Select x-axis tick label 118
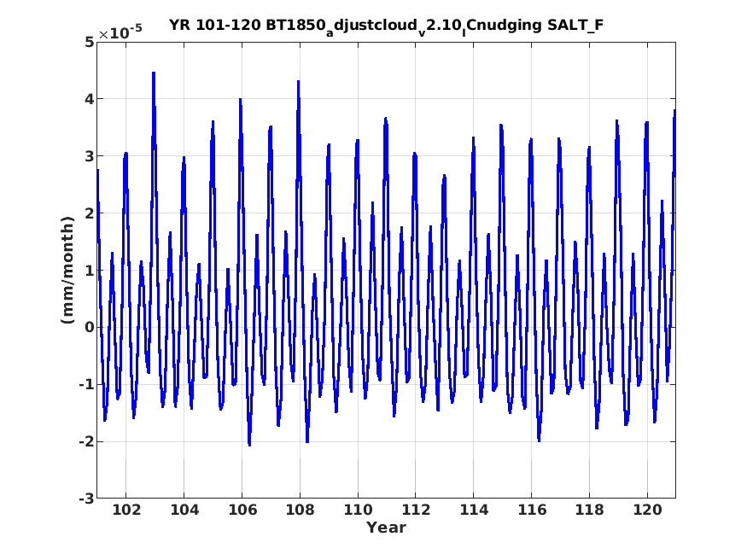This screenshot has width=747, height=560. [x=589, y=510]
